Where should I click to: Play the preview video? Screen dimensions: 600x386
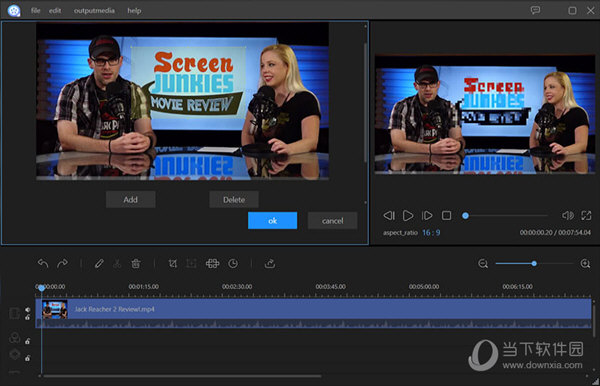click(x=408, y=216)
